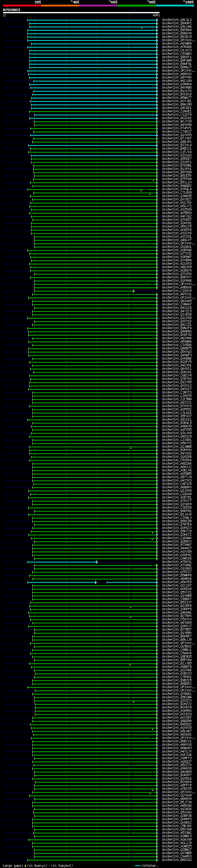Click the white query length bar

[81, 13]
